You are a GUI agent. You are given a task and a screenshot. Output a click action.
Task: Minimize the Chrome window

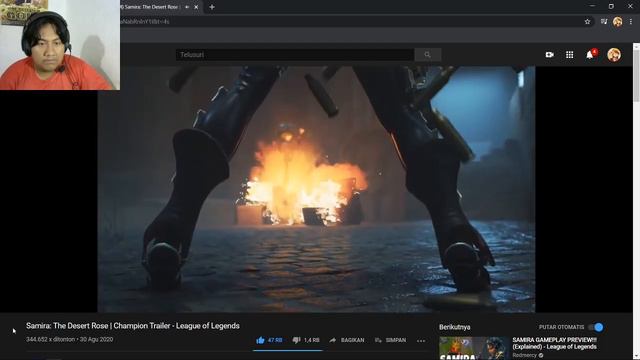point(592,6)
